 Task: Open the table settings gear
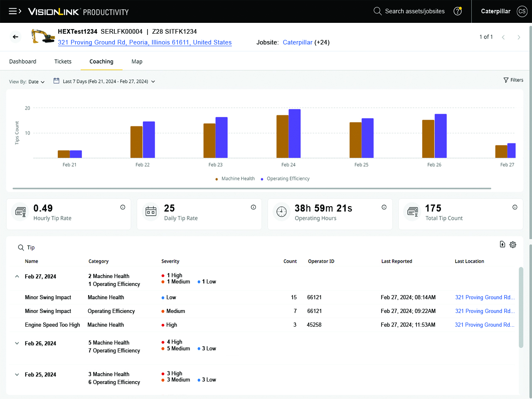[x=513, y=245]
